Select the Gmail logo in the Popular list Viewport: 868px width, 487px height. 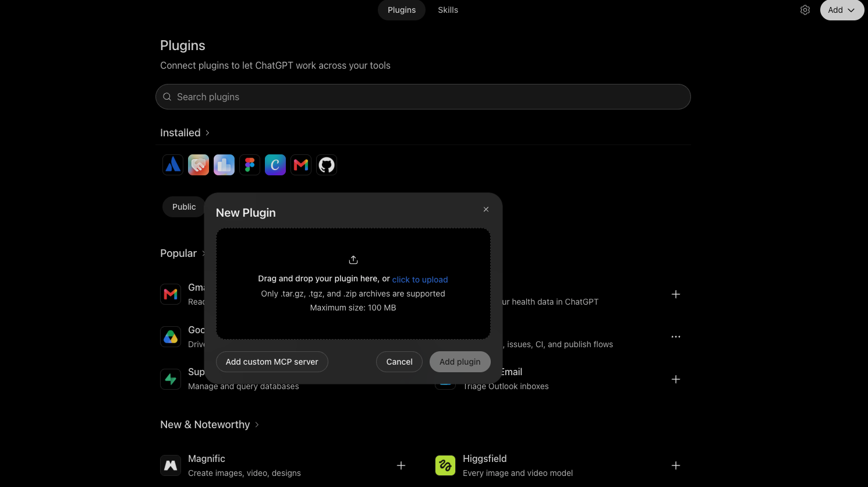(171, 294)
